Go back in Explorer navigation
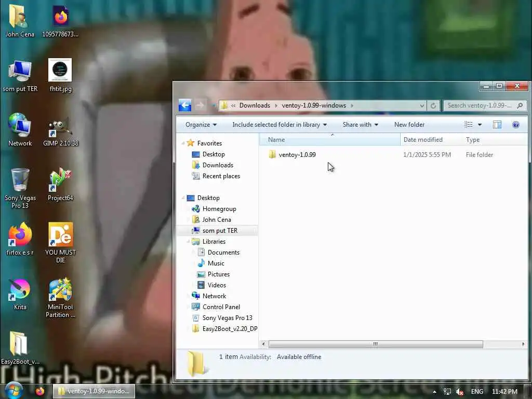The width and height of the screenshot is (532, 399). [x=185, y=105]
